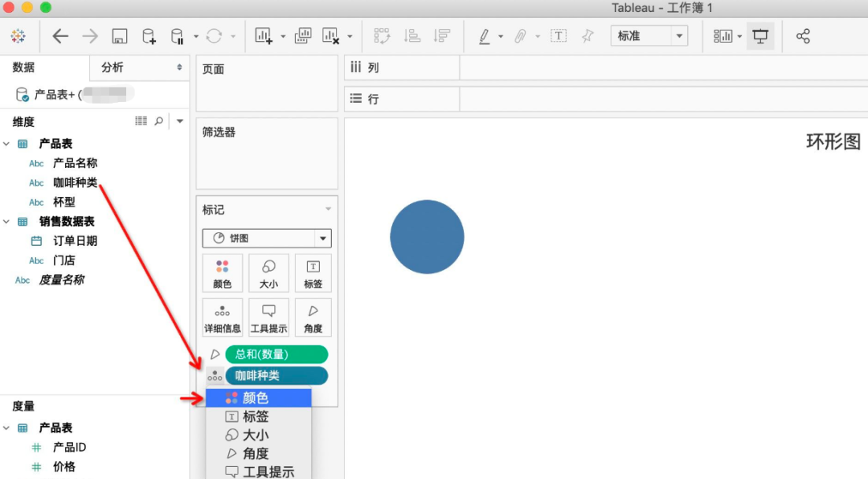Image resolution: width=868 pixels, height=479 pixels.
Task: Switch to the 分析 tab
Action: coord(113,68)
